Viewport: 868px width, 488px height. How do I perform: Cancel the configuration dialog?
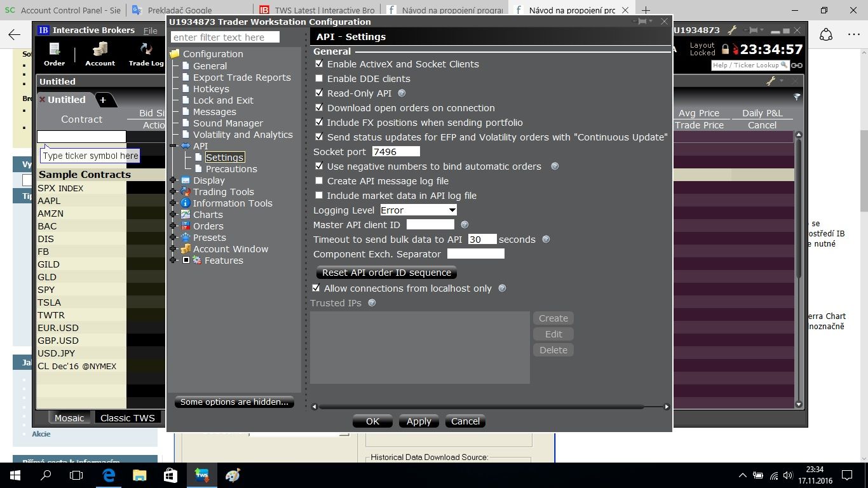pos(466,421)
